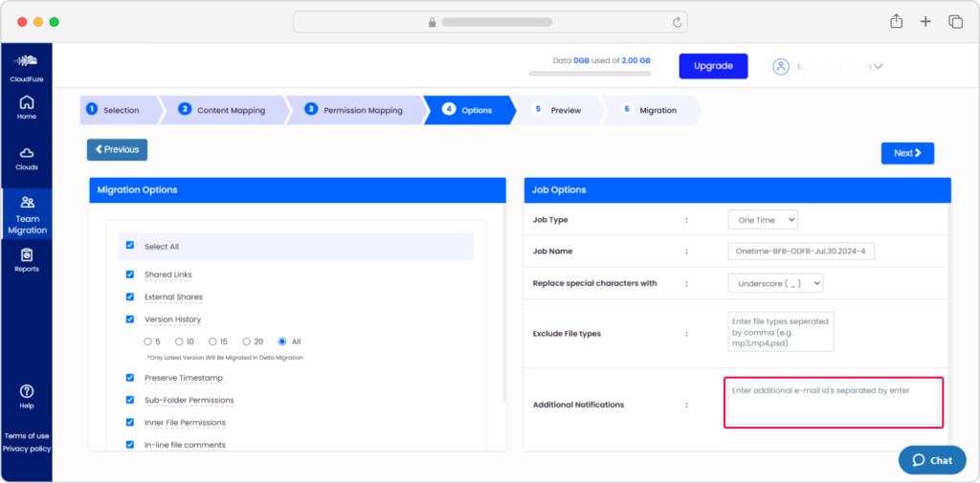Open the Reports sidebar icon
Image resolution: width=980 pixels, height=483 pixels.
click(27, 255)
